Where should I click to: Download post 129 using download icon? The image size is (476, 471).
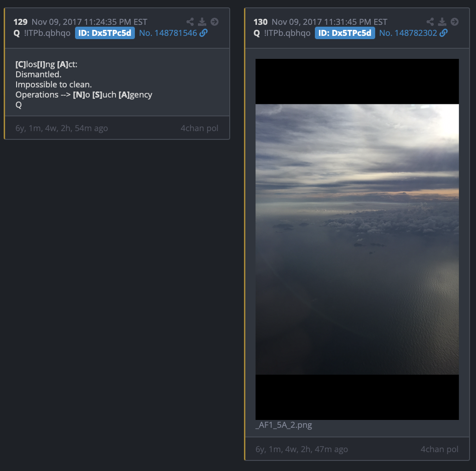tap(202, 22)
